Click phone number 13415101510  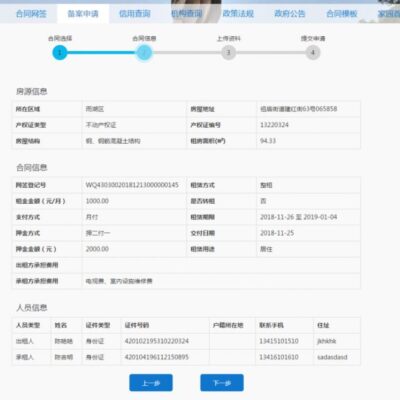coord(279,341)
